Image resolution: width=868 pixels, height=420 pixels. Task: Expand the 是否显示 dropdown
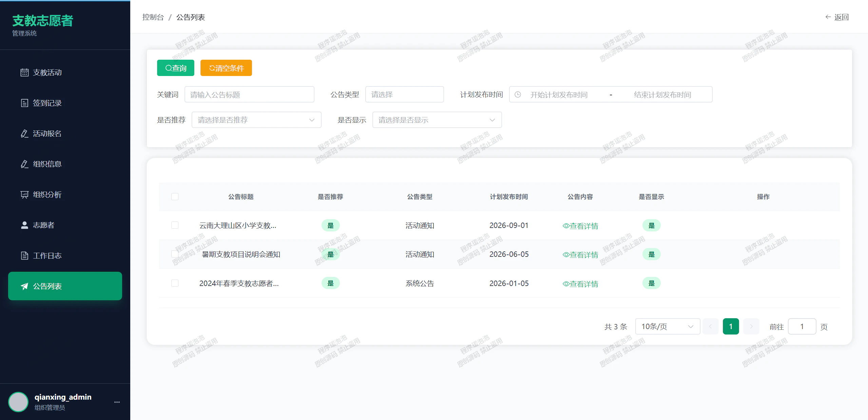[x=437, y=120]
